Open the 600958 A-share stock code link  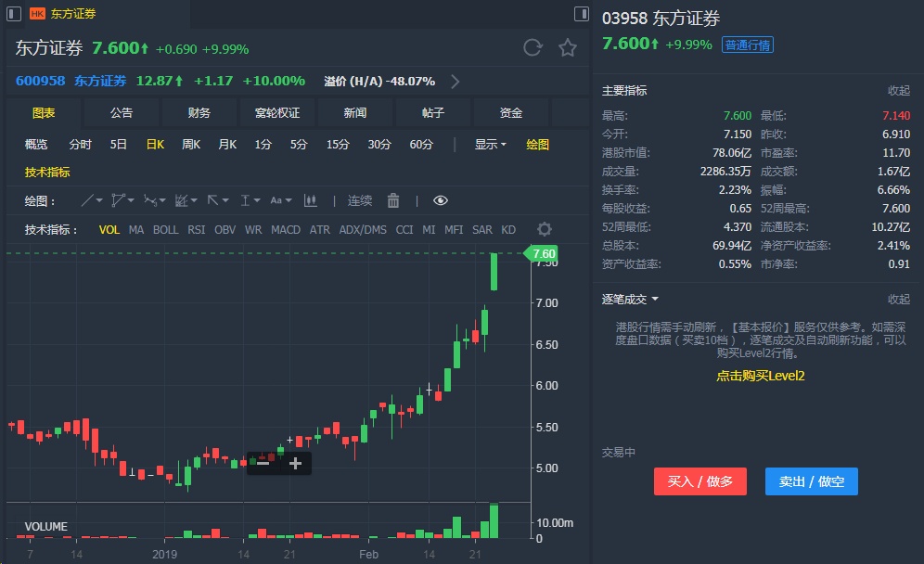coord(40,81)
